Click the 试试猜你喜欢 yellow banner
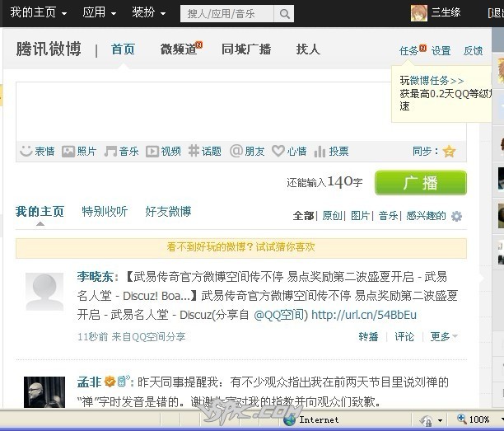 pos(241,248)
